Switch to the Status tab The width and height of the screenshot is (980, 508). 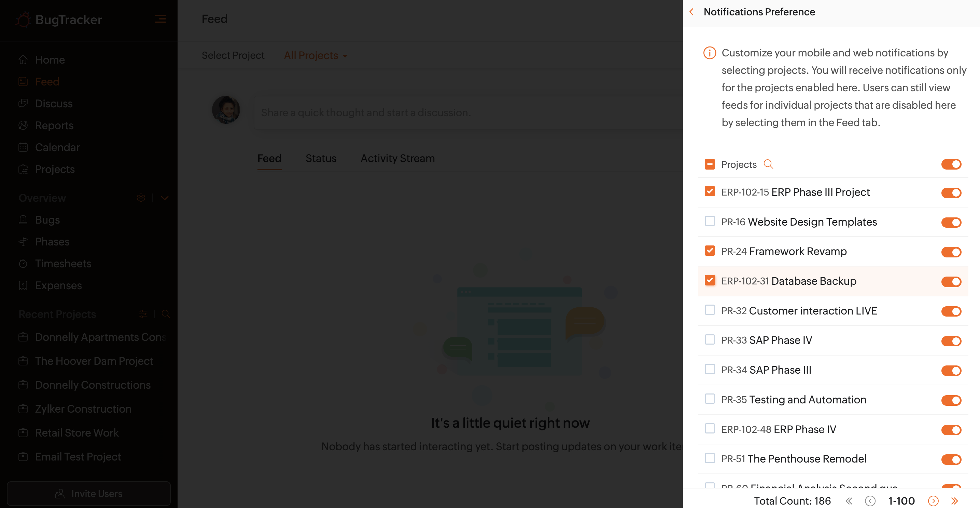coord(321,158)
